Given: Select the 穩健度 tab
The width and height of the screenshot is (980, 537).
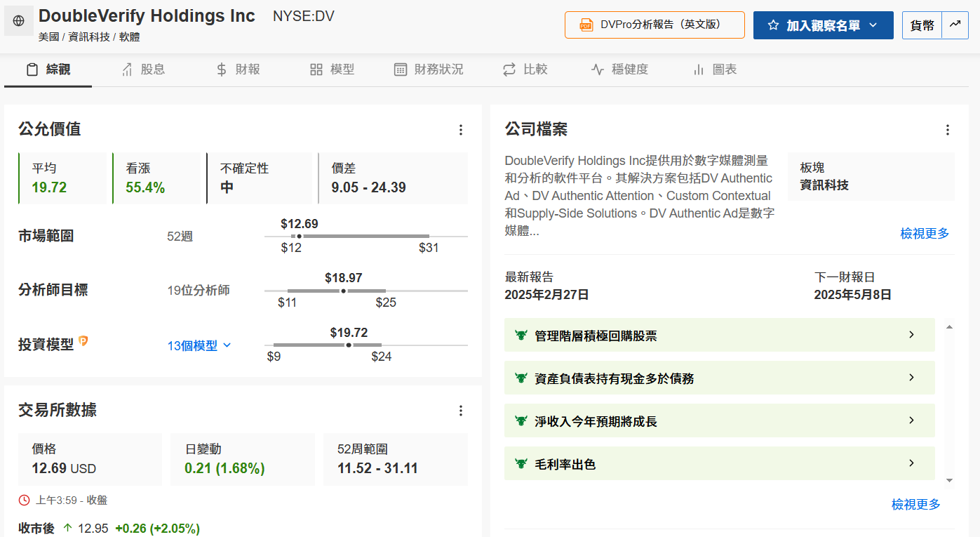Looking at the screenshot, I should (x=620, y=69).
